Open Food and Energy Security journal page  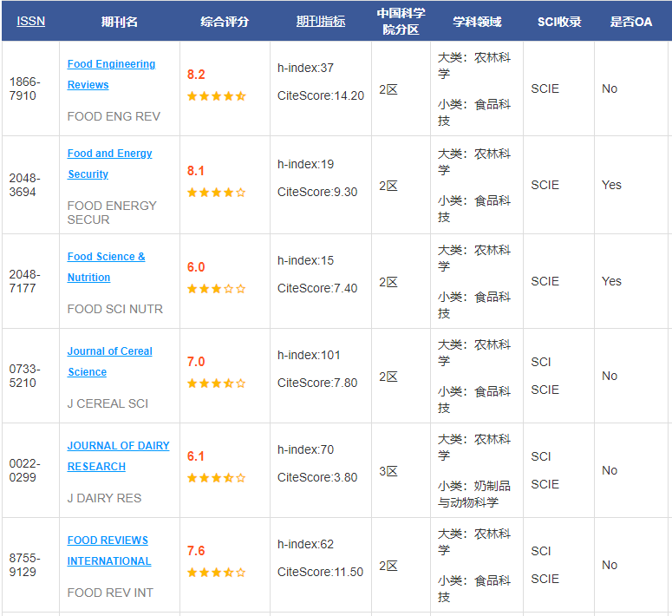pos(110,163)
